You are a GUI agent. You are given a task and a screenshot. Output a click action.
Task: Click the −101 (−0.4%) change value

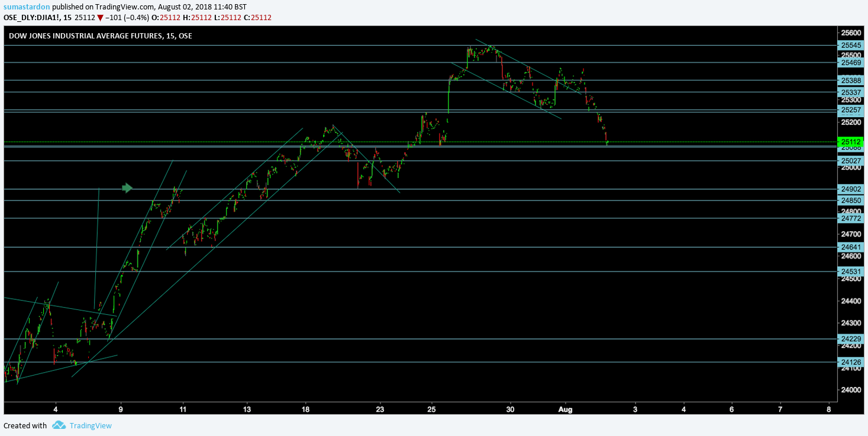[x=126, y=18]
